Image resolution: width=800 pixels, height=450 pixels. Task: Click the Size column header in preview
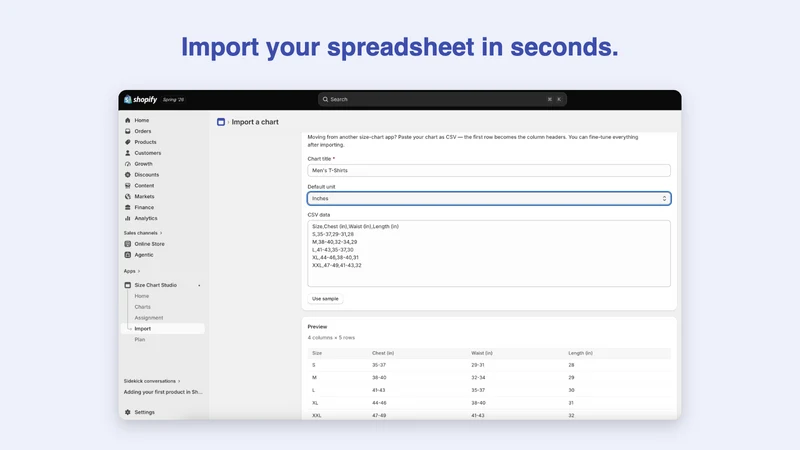click(x=317, y=353)
